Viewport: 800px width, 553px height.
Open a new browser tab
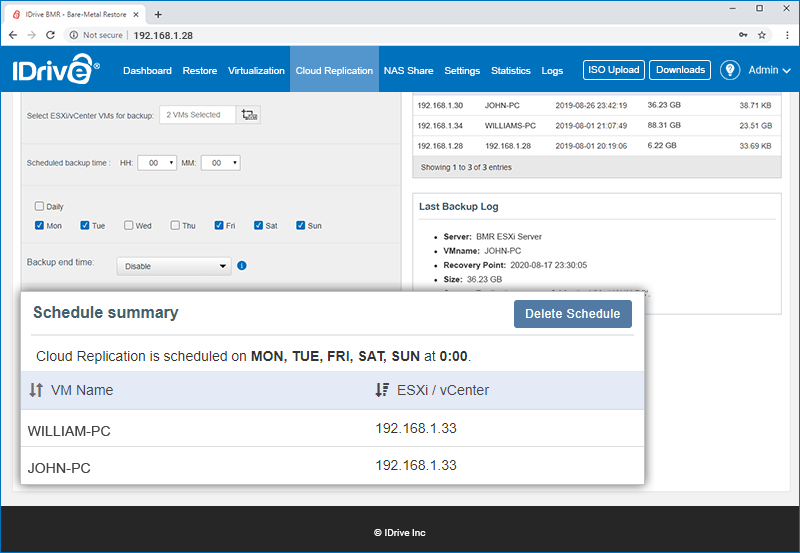tap(158, 14)
